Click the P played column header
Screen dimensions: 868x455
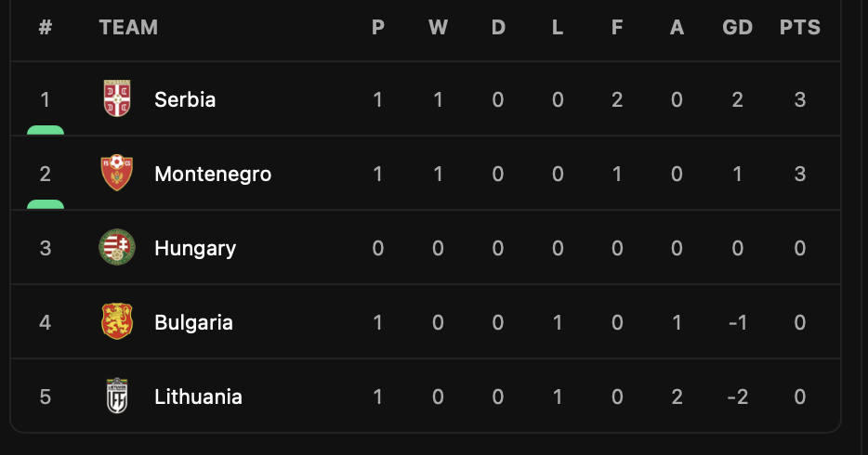click(x=377, y=27)
